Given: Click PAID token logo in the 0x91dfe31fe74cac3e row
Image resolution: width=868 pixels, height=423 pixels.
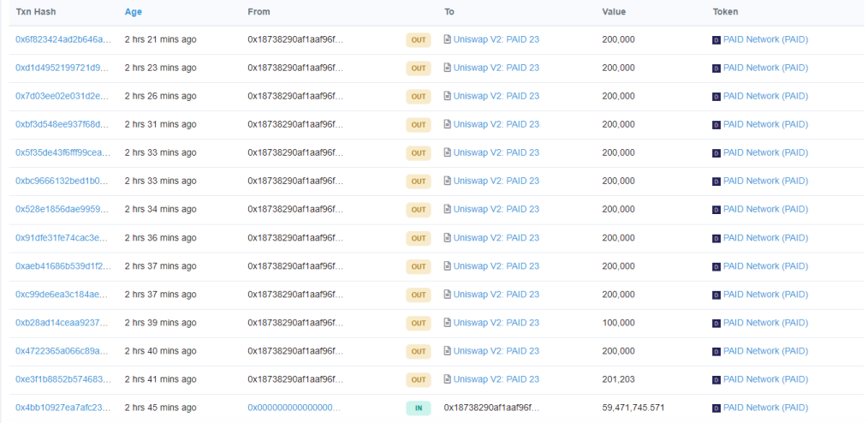Looking at the screenshot, I should (x=716, y=238).
